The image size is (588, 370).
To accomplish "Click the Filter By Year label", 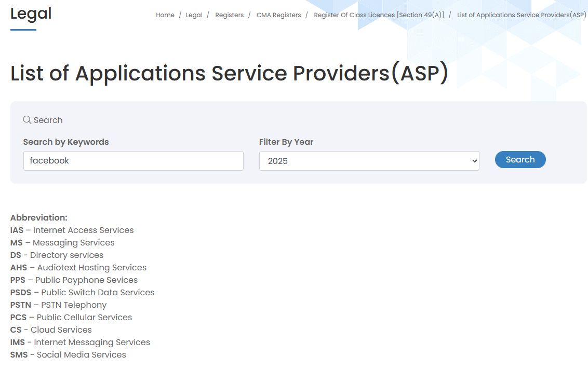I will click(x=286, y=142).
